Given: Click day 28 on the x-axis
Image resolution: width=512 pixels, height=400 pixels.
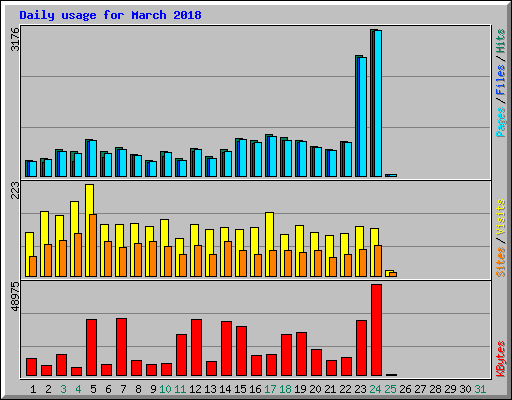Looking at the screenshot, I should (435, 389).
